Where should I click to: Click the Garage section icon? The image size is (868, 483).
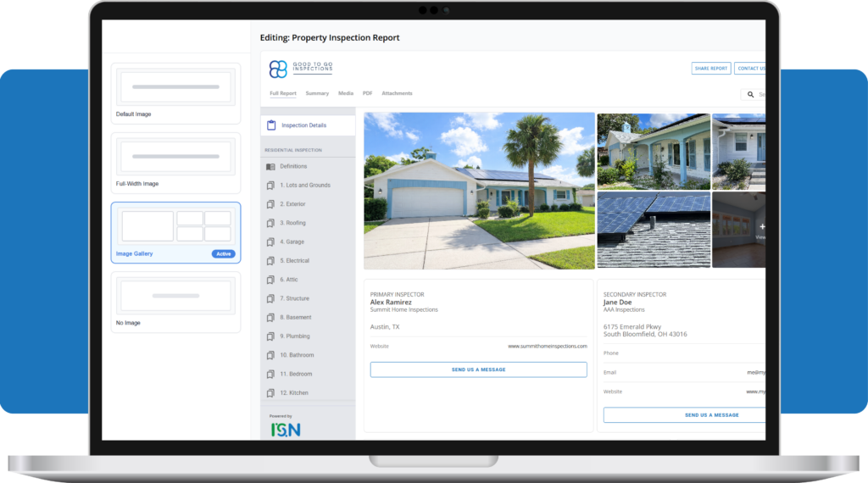(x=270, y=241)
